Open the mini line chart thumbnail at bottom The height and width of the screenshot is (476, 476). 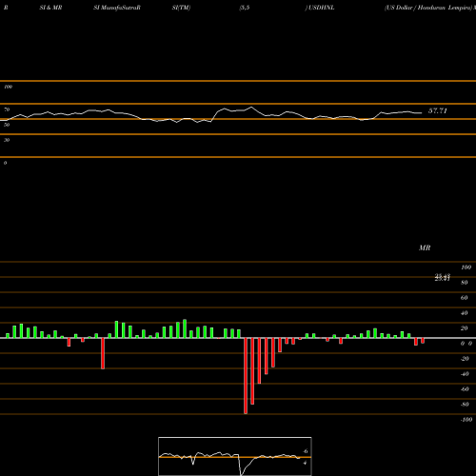tap(235, 456)
